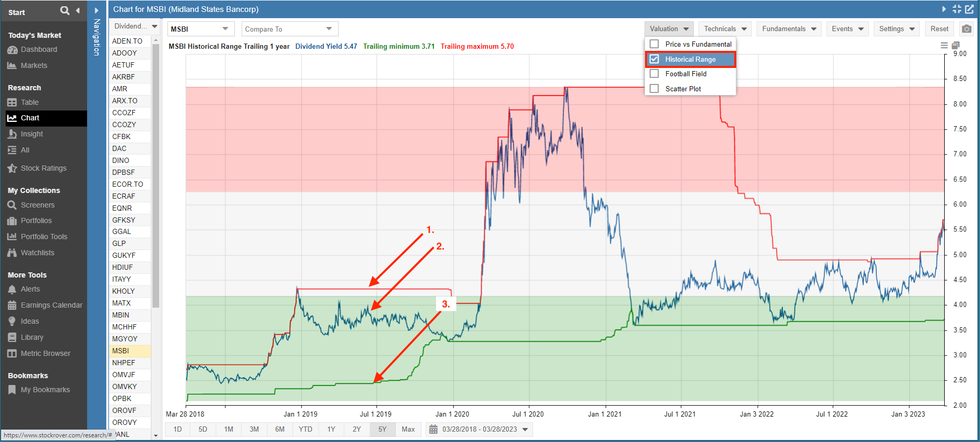Open the date range calendar icon
980x442 pixels.
(x=433, y=430)
